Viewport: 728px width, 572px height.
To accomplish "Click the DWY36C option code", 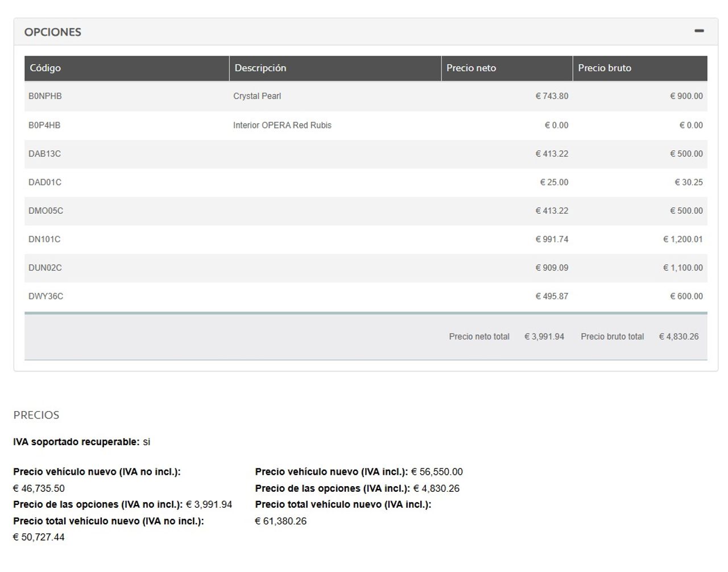I will coord(45,296).
